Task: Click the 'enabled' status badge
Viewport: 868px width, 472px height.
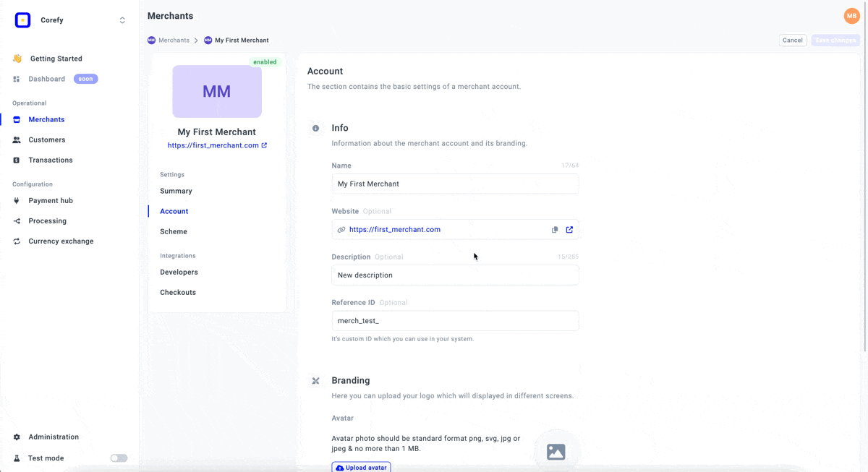Action: (x=265, y=62)
